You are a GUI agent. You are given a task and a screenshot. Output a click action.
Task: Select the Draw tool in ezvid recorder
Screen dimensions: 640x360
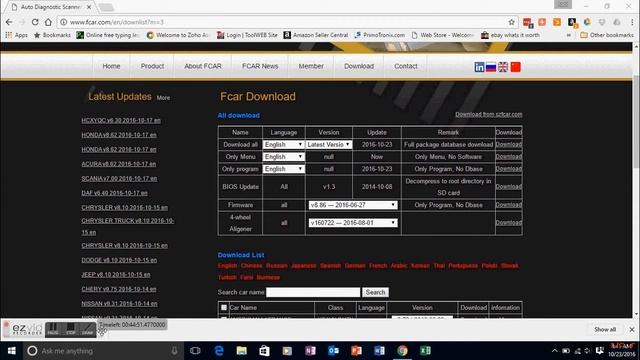pos(87,329)
